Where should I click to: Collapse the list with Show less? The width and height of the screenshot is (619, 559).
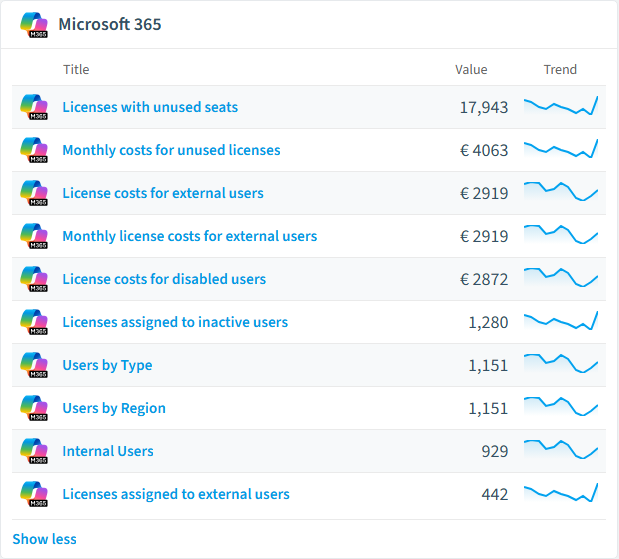pos(44,539)
